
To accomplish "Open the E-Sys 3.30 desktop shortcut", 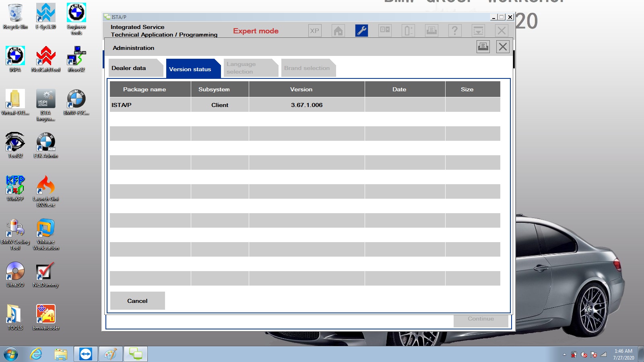I will coord(45,16).
